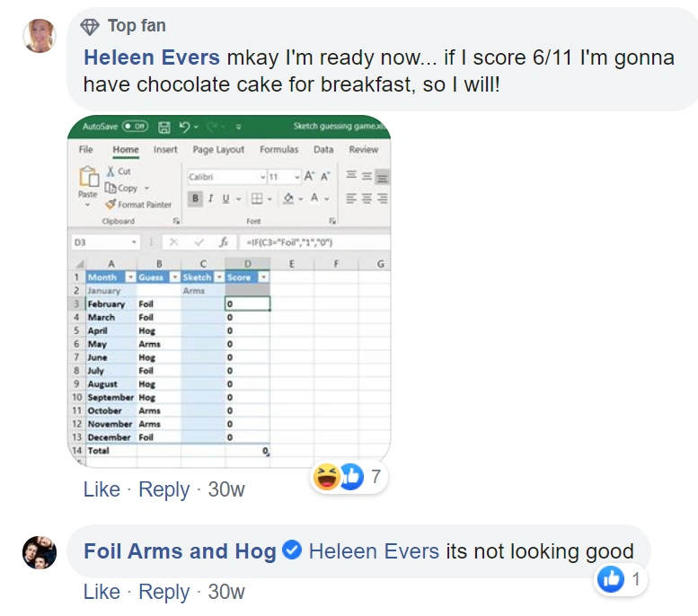Screen dimensions: 698x616
Task: Select the Format Painter brush
Action: [110, 205]
